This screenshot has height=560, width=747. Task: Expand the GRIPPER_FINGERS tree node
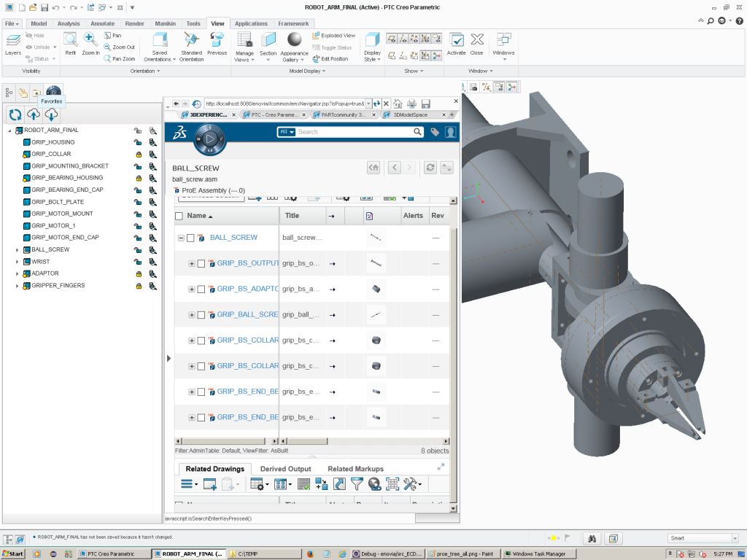(x=18, y=286)
